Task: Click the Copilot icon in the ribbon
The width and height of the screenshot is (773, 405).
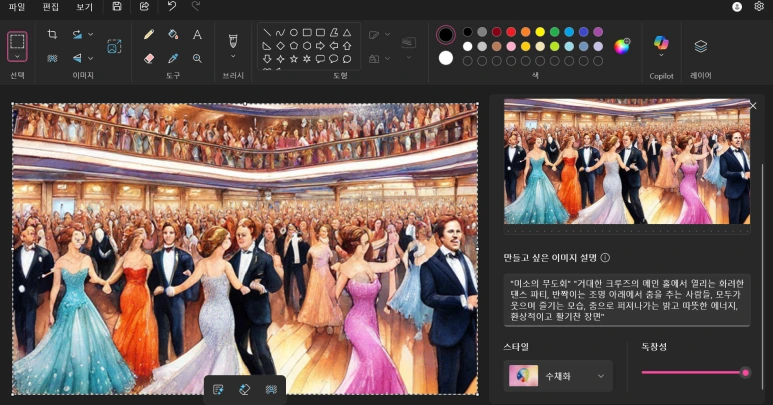Action: 661,42
